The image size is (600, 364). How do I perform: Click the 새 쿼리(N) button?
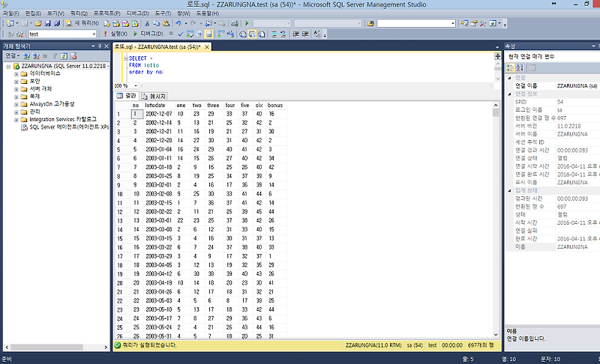(82, 23)
